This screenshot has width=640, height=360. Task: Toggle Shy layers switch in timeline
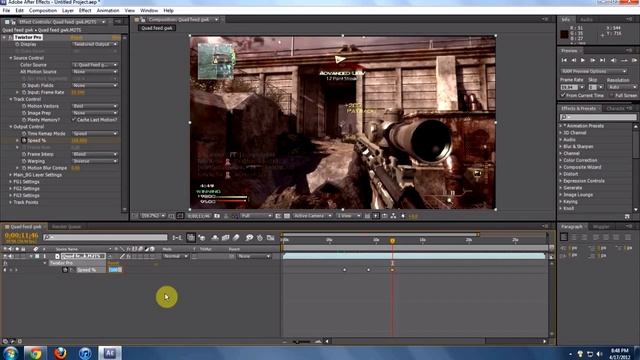click(215, 238)
